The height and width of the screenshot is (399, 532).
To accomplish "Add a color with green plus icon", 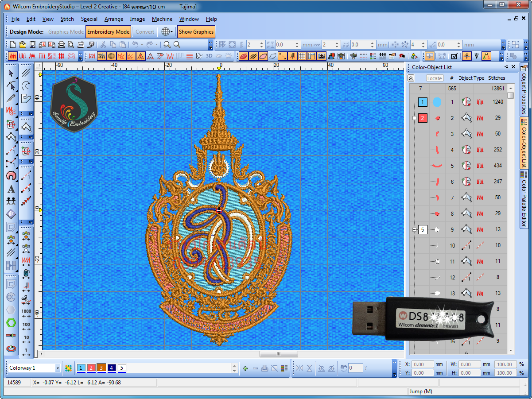I will (x=245, y=368).
